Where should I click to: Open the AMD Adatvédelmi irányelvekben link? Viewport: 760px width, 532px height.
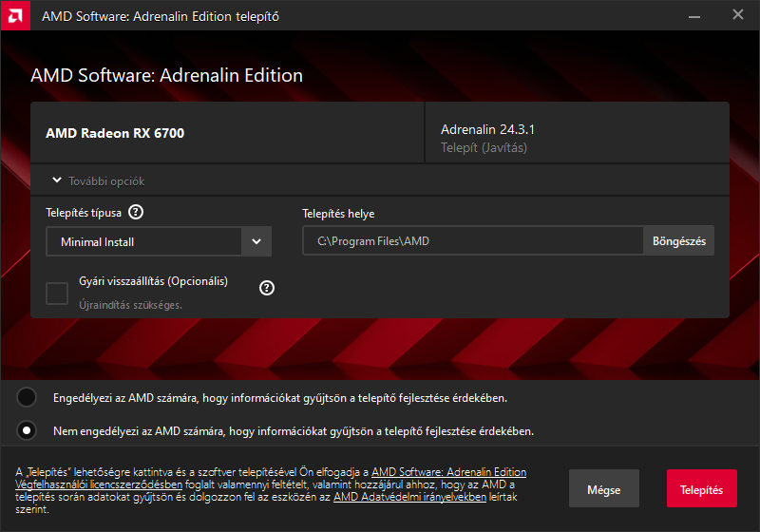tap(409, 497)
